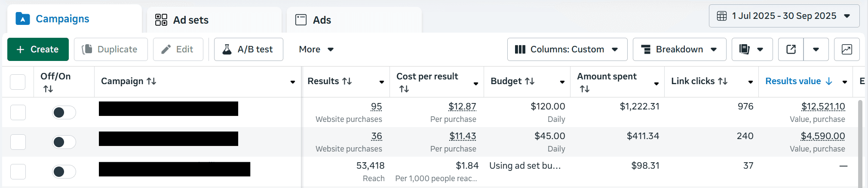The height and width of the screenshot is (188, 868).
Task: Click the A/B test flask button
Action: 248,49
